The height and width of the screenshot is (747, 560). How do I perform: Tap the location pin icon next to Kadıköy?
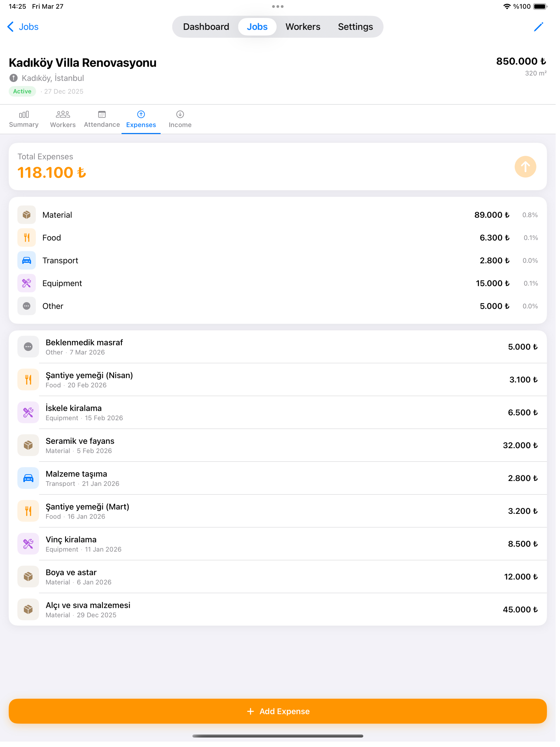(13, 78)
